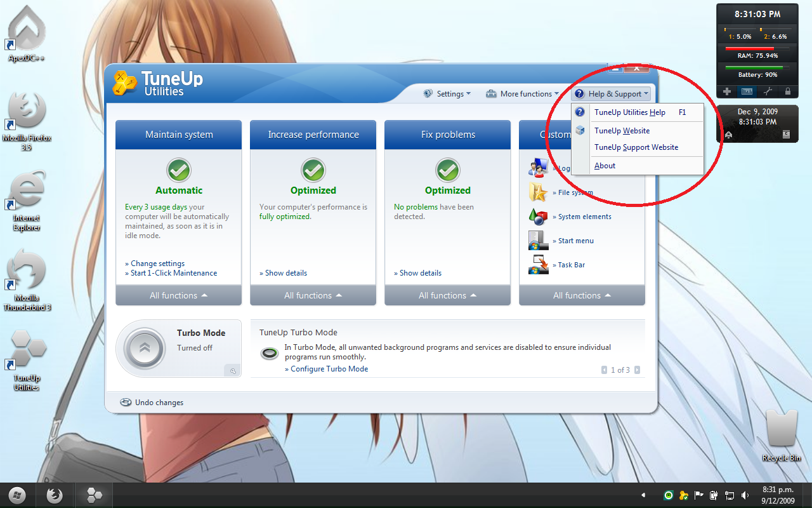The image size is (812, 508).
Task: Open Mozilla Firefox 3.5 desktop shortcut
Action: point(27,122)
